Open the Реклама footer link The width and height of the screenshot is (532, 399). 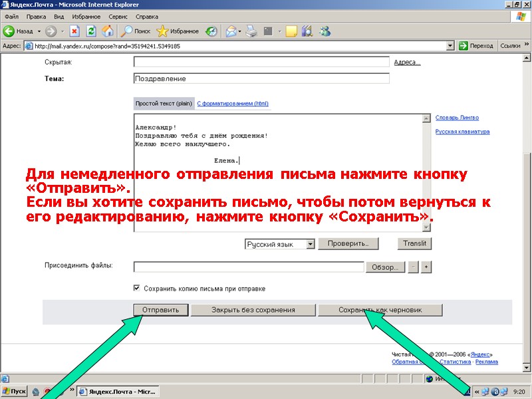coord(487,362)
